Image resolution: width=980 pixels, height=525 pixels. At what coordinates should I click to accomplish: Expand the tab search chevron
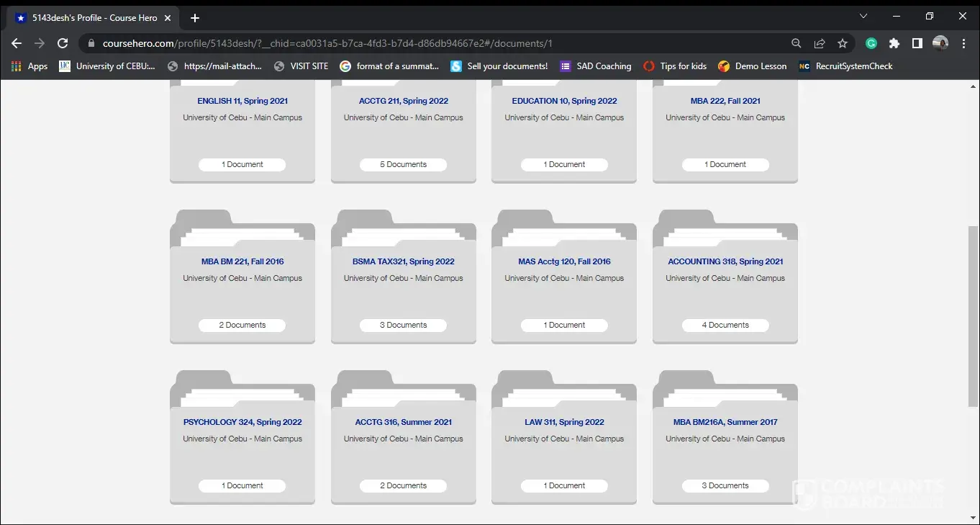click(x=863, y=17)
